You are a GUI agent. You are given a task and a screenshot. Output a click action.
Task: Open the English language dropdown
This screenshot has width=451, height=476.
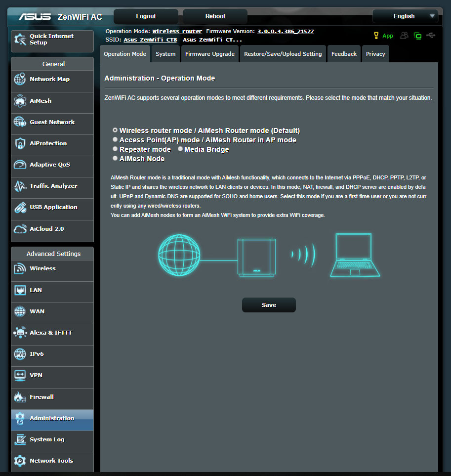point(405,16)
